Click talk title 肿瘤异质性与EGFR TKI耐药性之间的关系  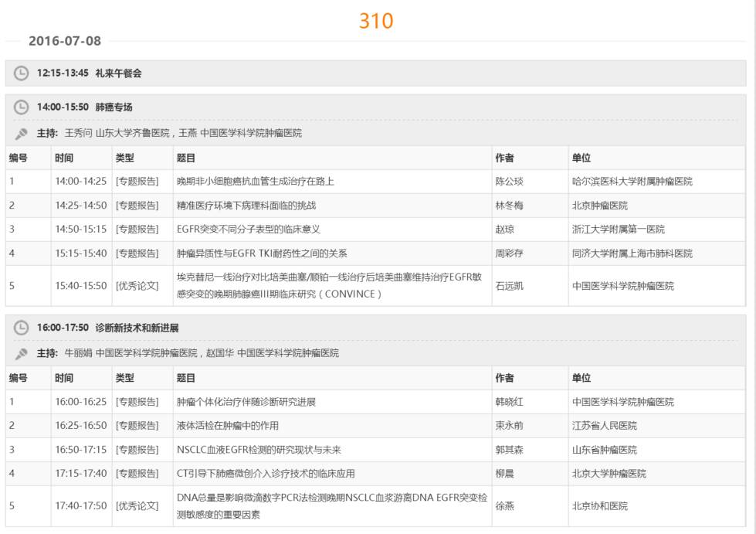click(262, 253)
